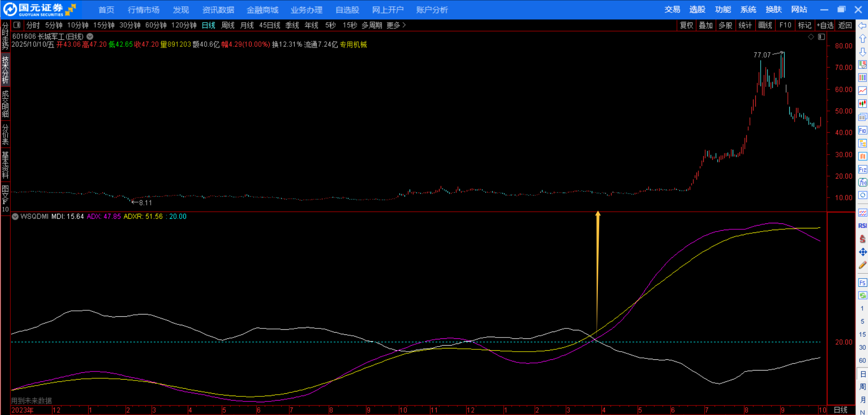The width and height of the screenshot is (868, 415).
Task: Toggle the diamond marker at chart top right
Action: pos(811,37)
